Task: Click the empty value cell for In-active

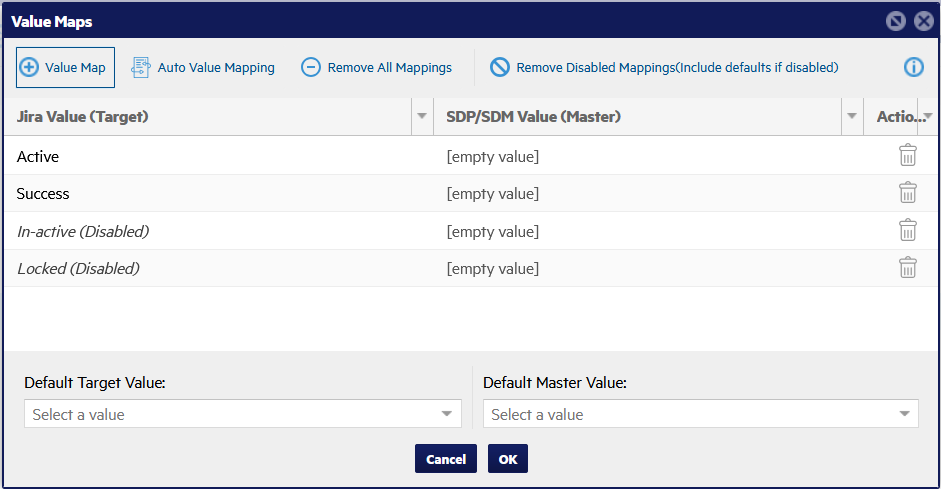Action: [x=649, y=231]
